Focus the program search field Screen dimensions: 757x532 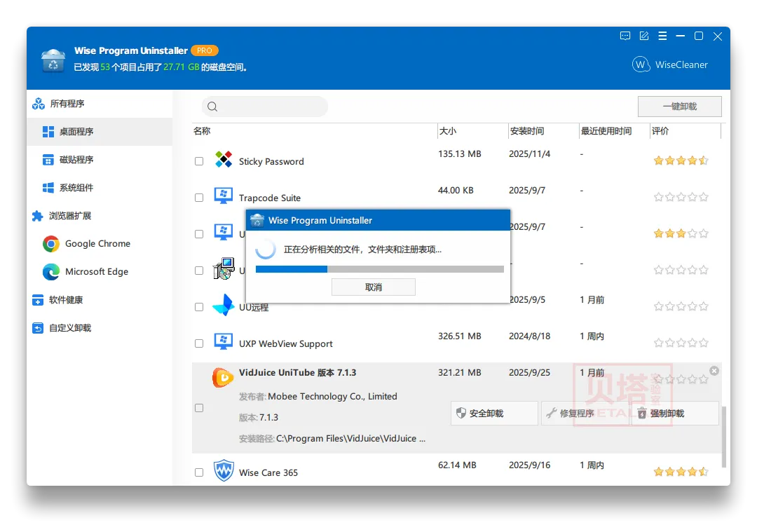pyautogui.click(x=264, y=107)
